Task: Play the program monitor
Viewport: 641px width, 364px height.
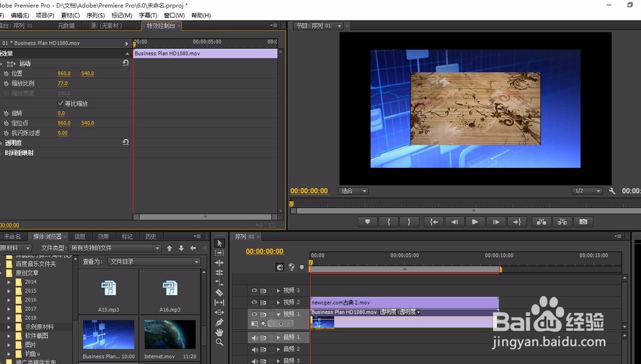Action: pos(475,222)
